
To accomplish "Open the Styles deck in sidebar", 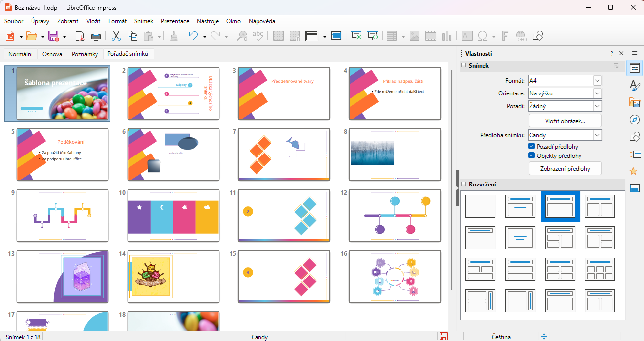I will point(635,86).
